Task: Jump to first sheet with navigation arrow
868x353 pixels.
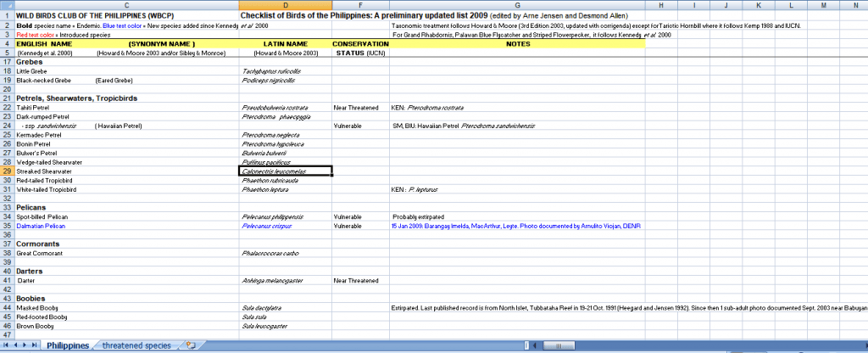Action: (8, 345)
